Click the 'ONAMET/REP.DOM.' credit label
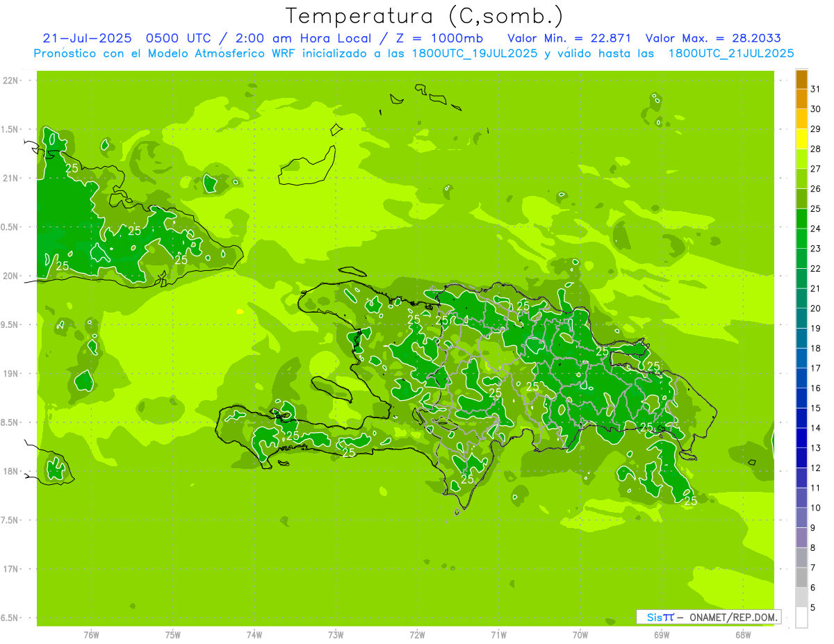Image resolution: width=834 pixels, height=644 pixels. point(733,617)
